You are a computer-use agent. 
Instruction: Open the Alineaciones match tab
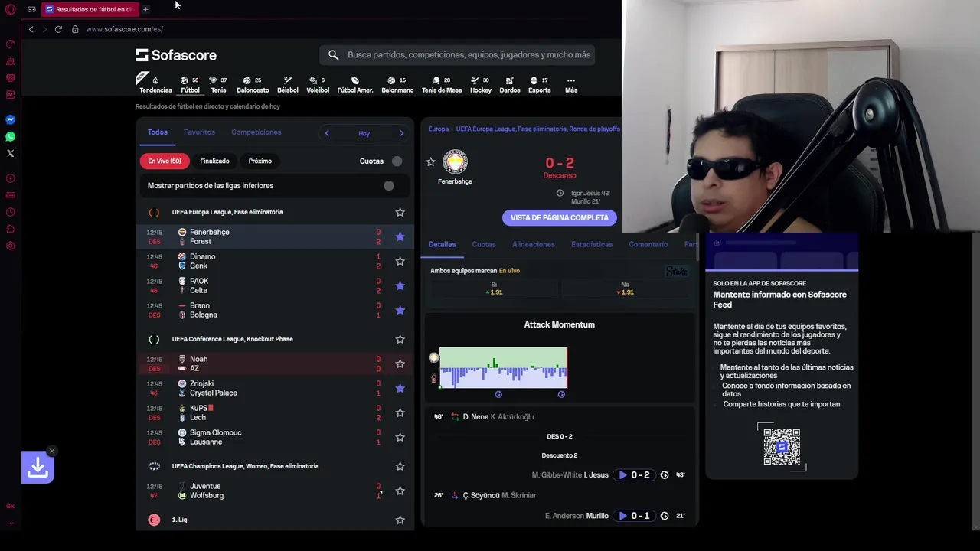(534, 244)
